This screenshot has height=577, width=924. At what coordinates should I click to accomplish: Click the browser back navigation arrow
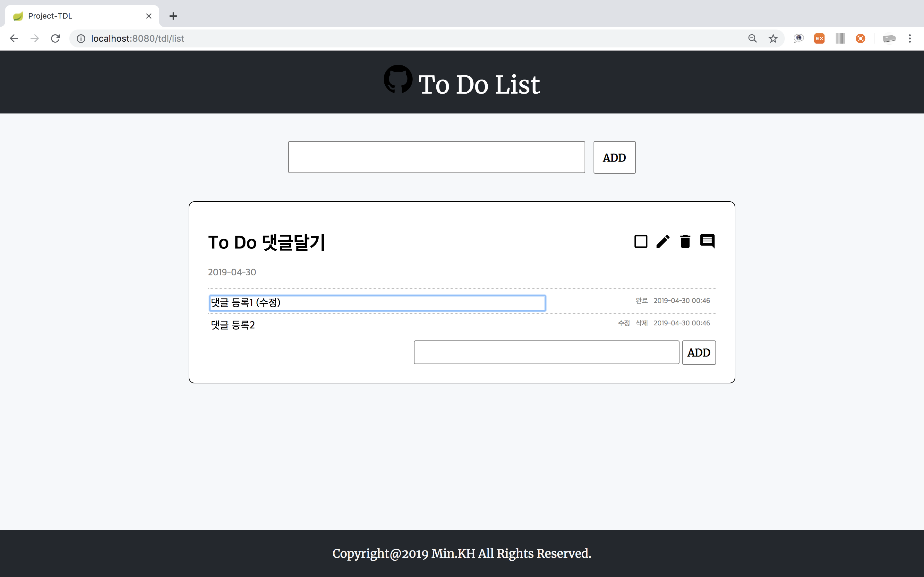coord(14,38)
